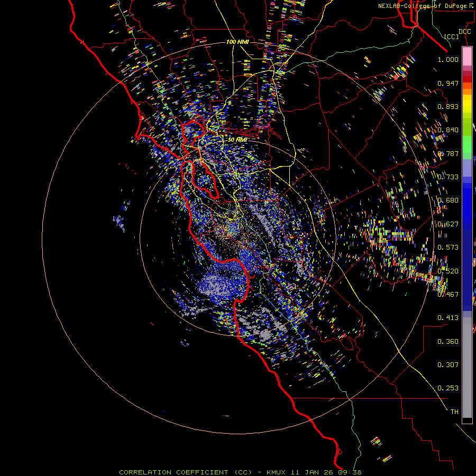Image resolution: width=476 pixels, height=476 pixels.
Task: Click the 0.733 legend value
Action: (448, 177)
